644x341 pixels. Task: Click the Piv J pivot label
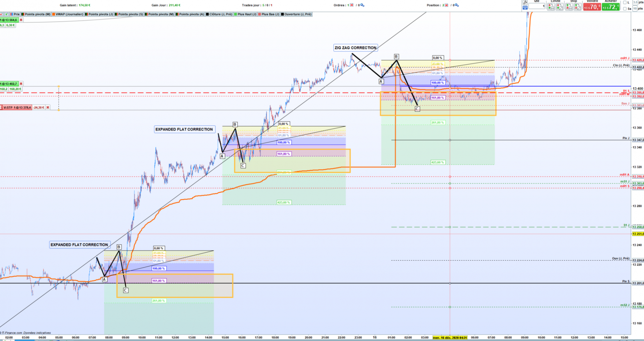(x=626, y=138)
